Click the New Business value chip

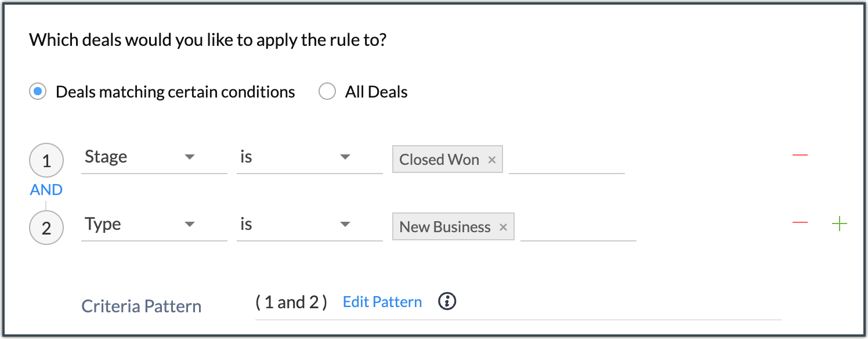coord(444,228)
